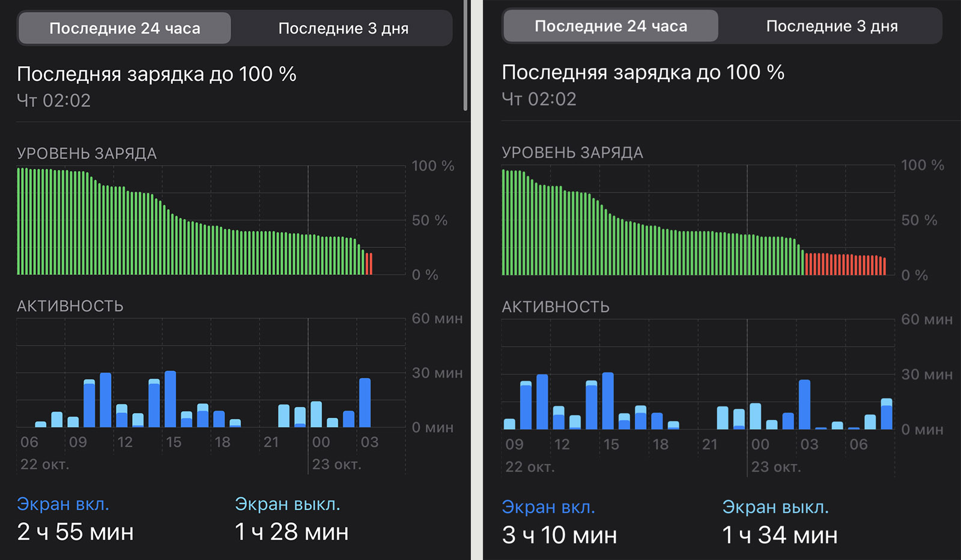Tap "2 ч 55 мин" screen-on time
Image resolution: width=961 pixels, height=560 pixels.
click(75, 532)
